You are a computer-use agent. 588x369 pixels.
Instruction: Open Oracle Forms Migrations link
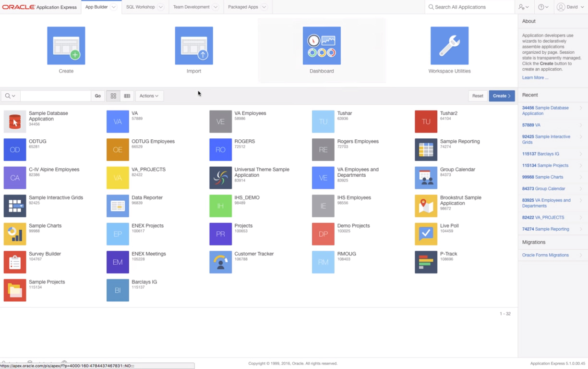(545, 255)
